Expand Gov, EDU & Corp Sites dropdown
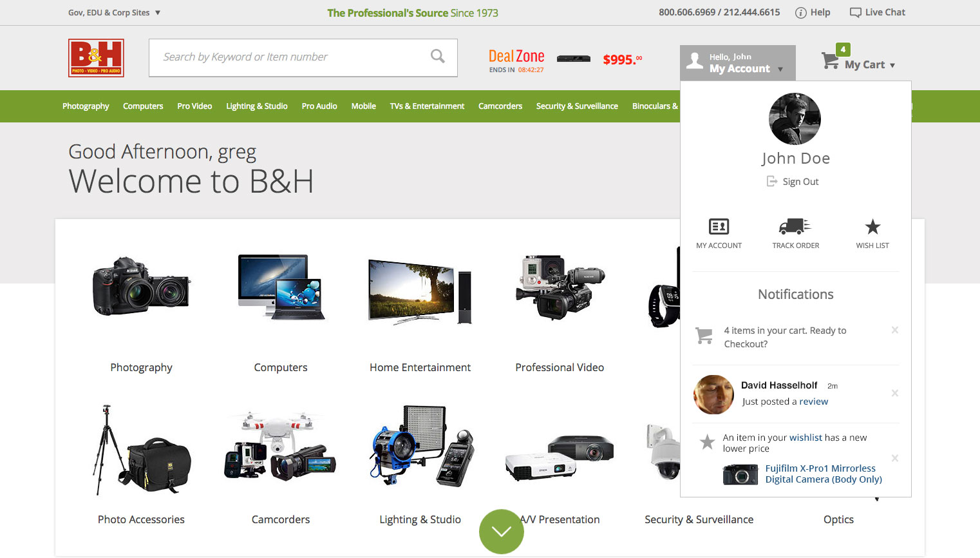The height and width of the screenshot is (558, 980). (x=114, y=13)
